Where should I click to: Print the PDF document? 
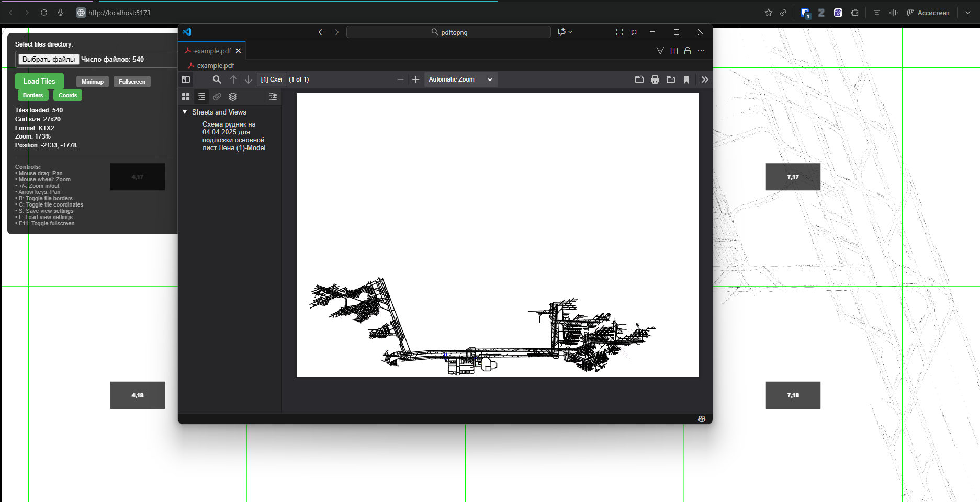pyautogui.click(x=655, y=79)
